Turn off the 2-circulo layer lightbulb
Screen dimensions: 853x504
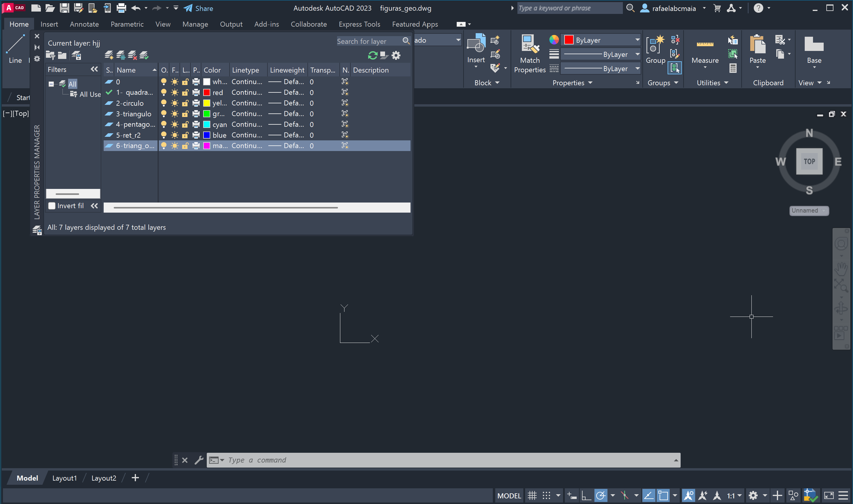click(164, 103)
